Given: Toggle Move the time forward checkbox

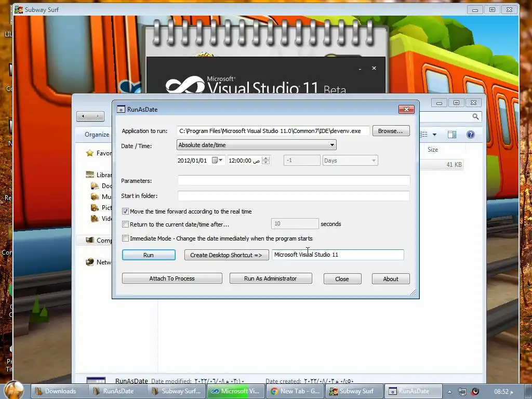Looking at the screenshot, I should point(126,211).
